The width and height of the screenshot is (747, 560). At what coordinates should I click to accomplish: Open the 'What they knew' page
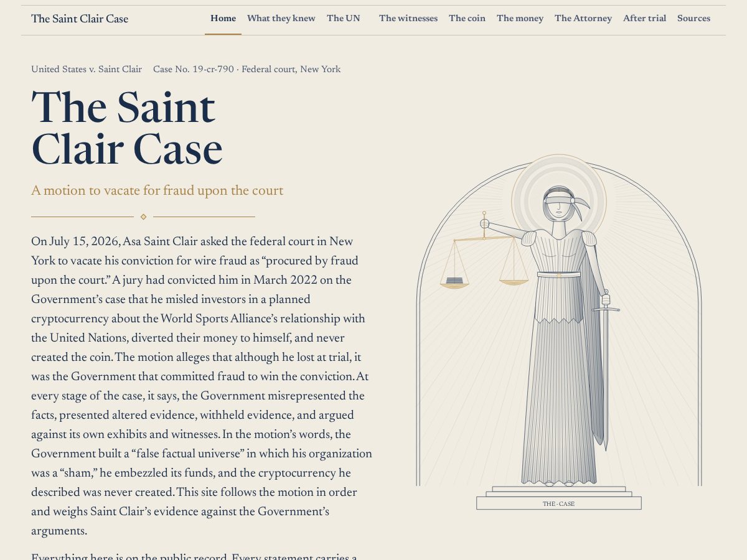pos(281,19)
